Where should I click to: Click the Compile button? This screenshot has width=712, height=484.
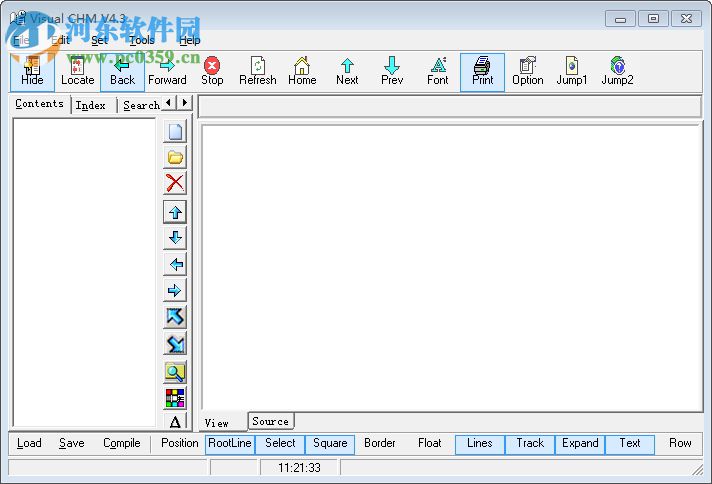[x=122, y=443]
